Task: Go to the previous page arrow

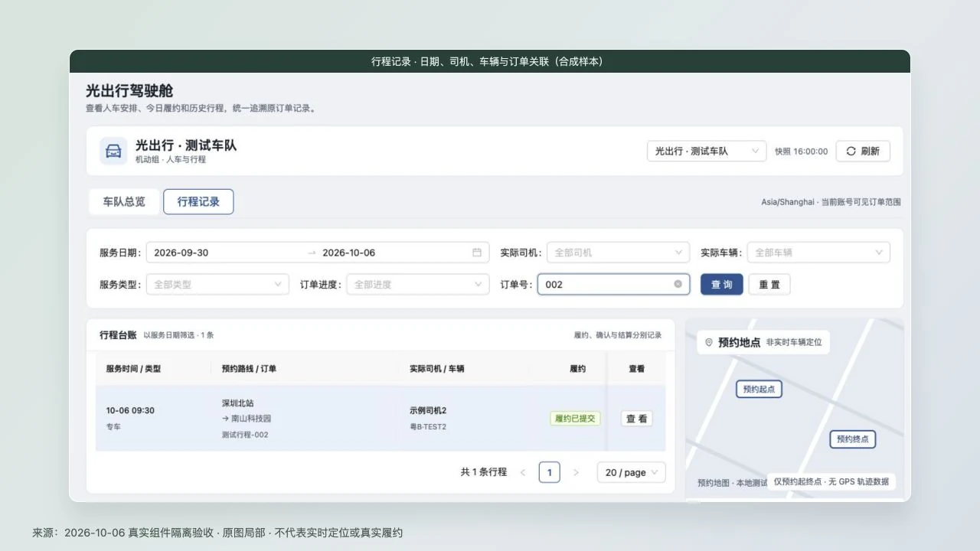Action: click(x=523, y=472)
